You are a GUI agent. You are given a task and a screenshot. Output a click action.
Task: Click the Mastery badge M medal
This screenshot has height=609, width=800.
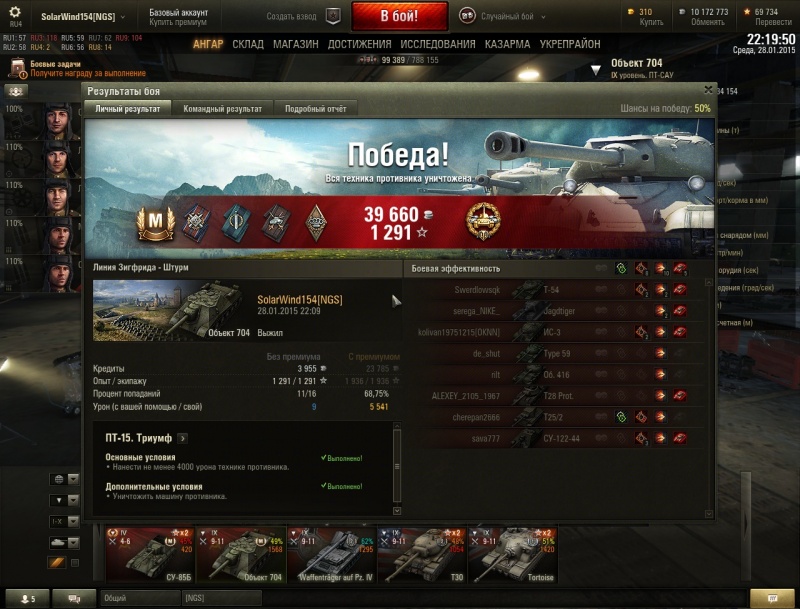[x=156, y=222]
